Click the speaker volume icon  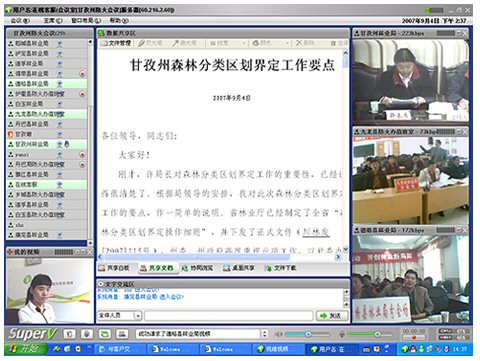(x=278, y=334)
